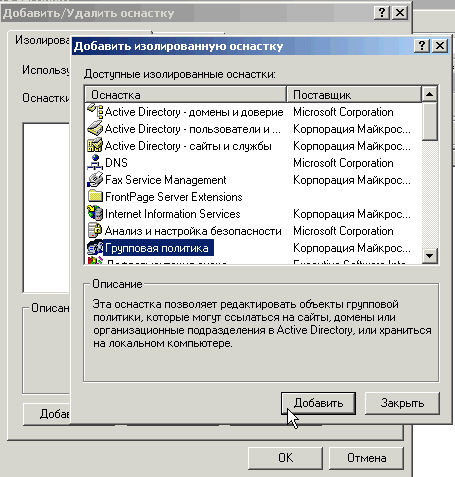Select Active Directory domains and trust snap-in icon
The image size is (455, 477).
(x=95, y=111)
